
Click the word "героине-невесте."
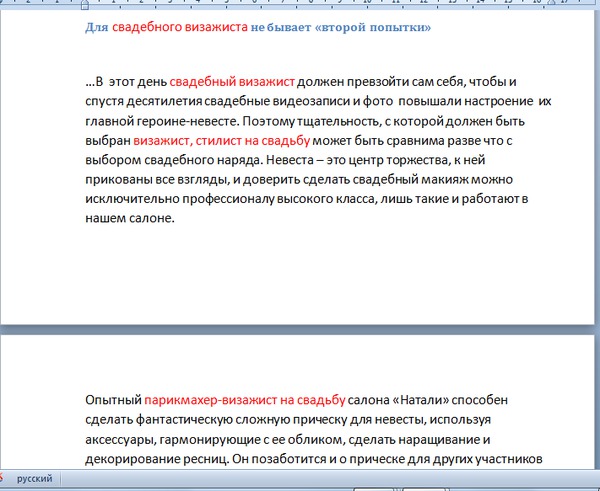188,121
